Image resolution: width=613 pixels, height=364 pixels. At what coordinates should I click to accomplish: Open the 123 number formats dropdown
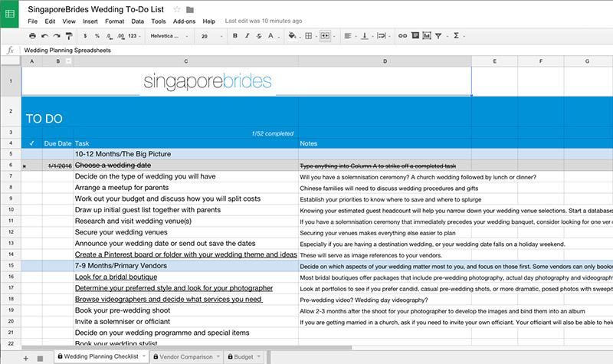(x=135, y=36)
